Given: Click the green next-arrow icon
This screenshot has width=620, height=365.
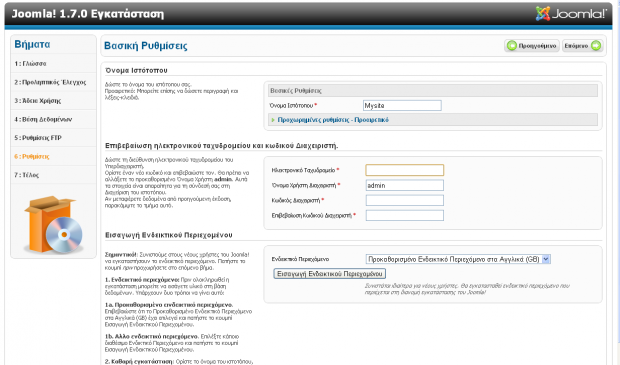Looking at the screenshot, I should pos(596,46).
